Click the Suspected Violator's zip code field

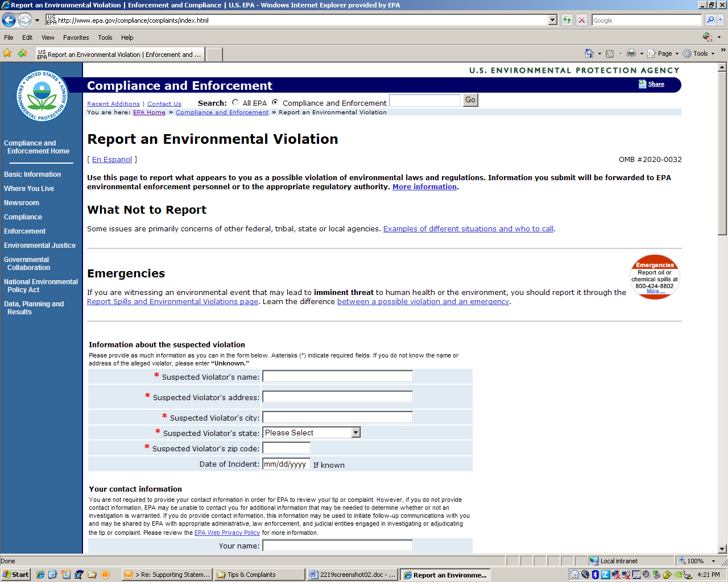click(x=287, y=448)
